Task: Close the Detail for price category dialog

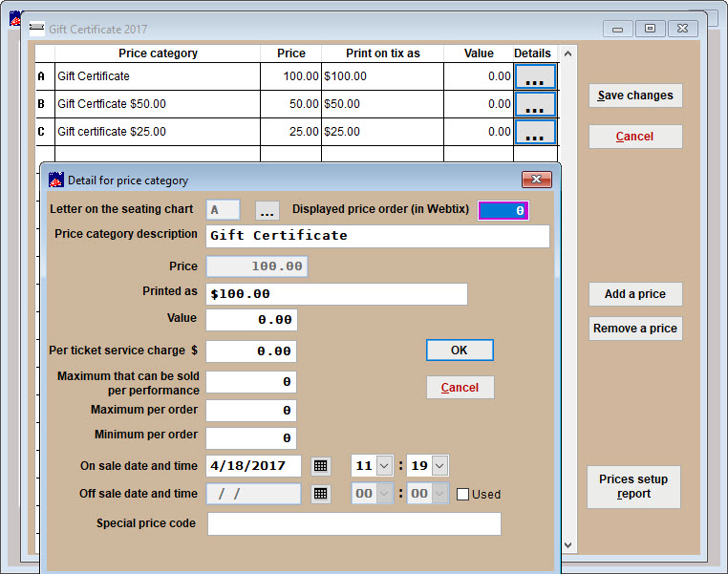Action: 537,180
